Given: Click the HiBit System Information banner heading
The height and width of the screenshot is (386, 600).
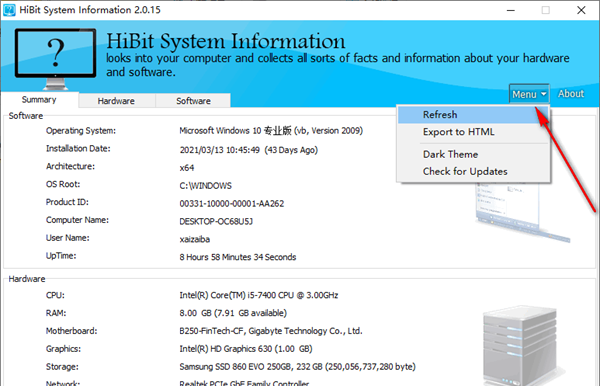Looking at the screenshot, I should (226, 41).
